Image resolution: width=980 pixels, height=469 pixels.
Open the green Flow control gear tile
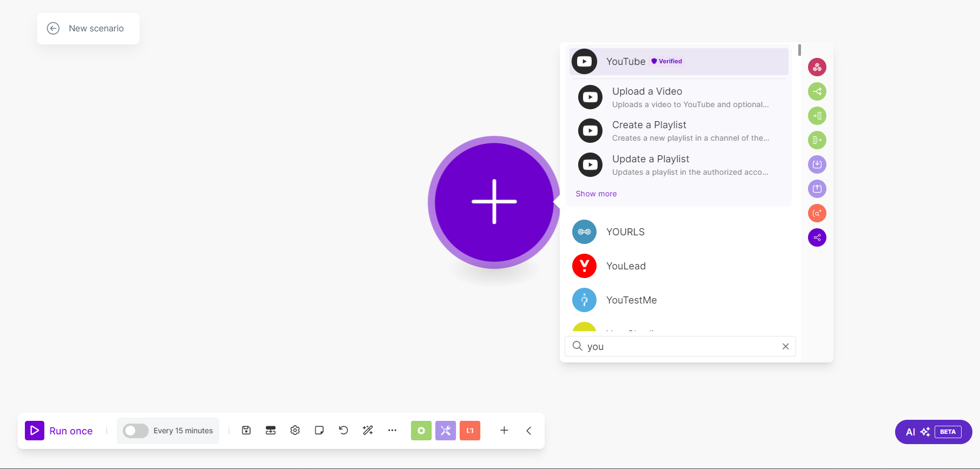pos(421,431)
